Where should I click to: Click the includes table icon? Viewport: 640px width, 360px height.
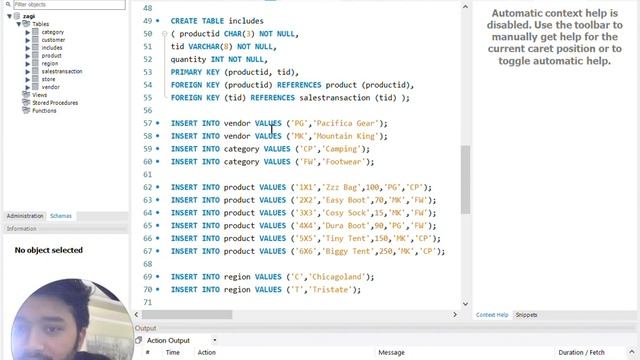coord(36,47)
